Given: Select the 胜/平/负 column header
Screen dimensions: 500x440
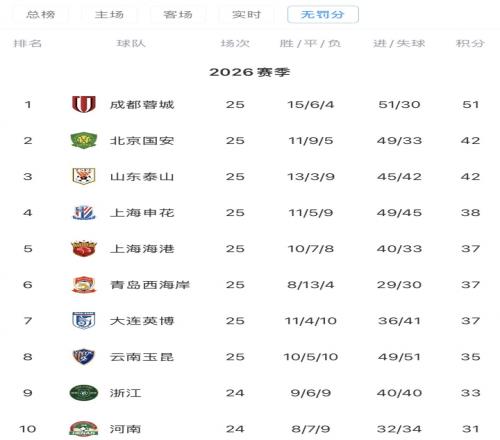Looking at the screenshot, I should [x=310, y=43].
